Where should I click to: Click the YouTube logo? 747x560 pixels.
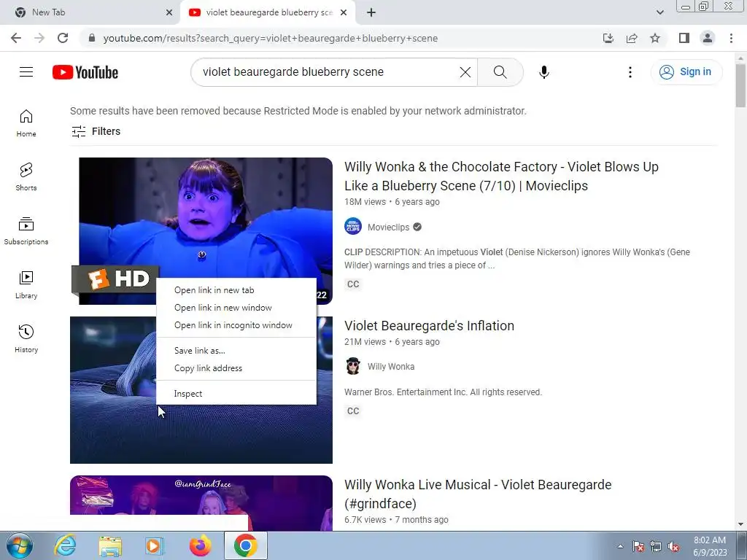[85, 72]
